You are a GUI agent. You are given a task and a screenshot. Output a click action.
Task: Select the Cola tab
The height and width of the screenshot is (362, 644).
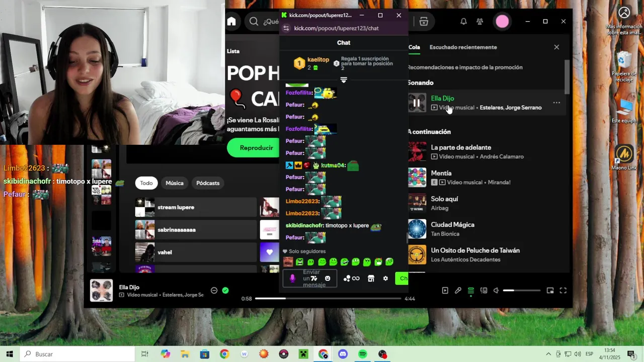tap(414, 47)
